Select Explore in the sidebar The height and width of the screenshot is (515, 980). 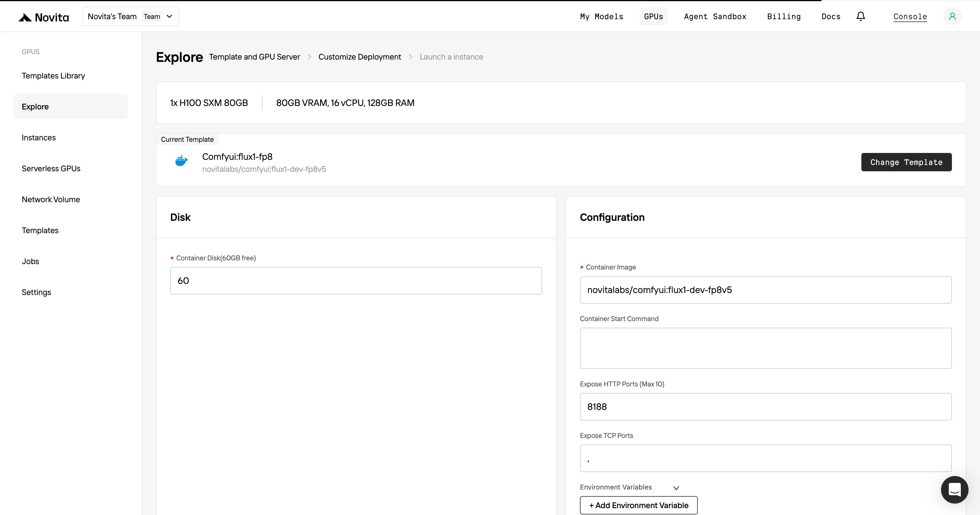(x=71, y=107)
